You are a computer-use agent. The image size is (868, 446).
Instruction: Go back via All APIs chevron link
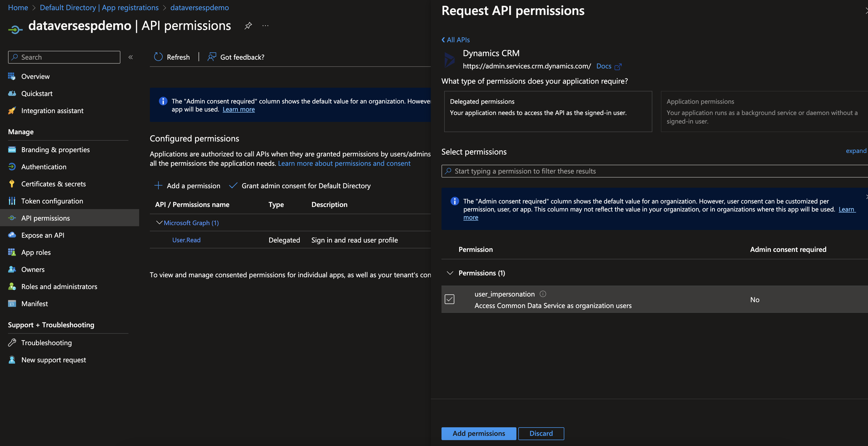click(x=456, y=40)
